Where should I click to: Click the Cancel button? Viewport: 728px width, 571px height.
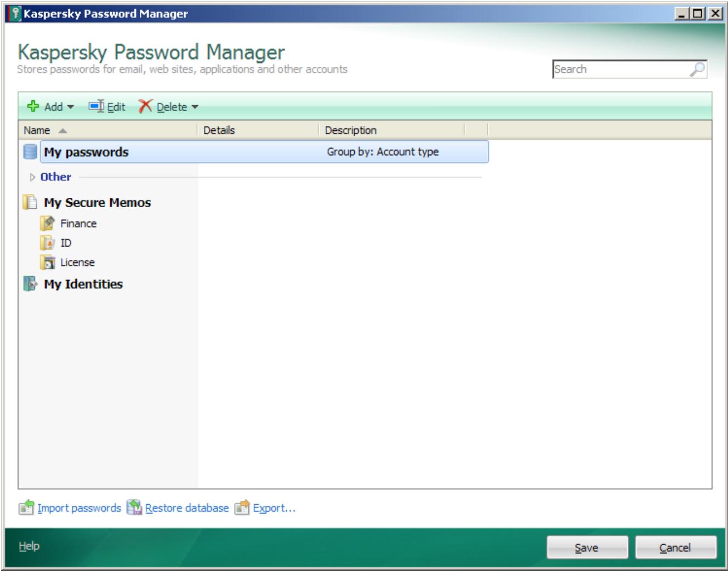point(675,547)
